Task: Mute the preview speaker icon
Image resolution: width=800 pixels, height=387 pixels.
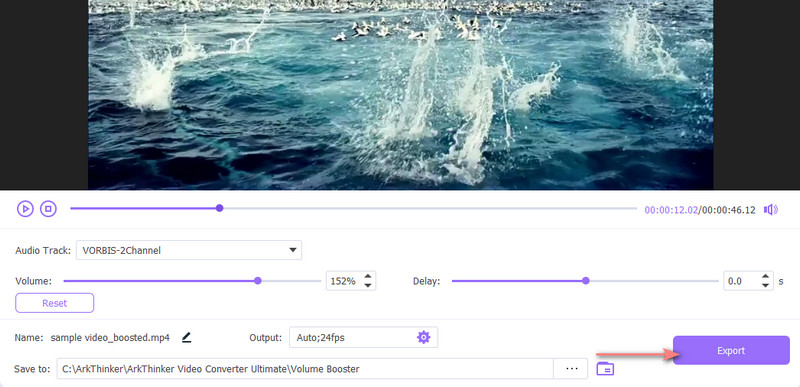Action: (x=770, y=210)
